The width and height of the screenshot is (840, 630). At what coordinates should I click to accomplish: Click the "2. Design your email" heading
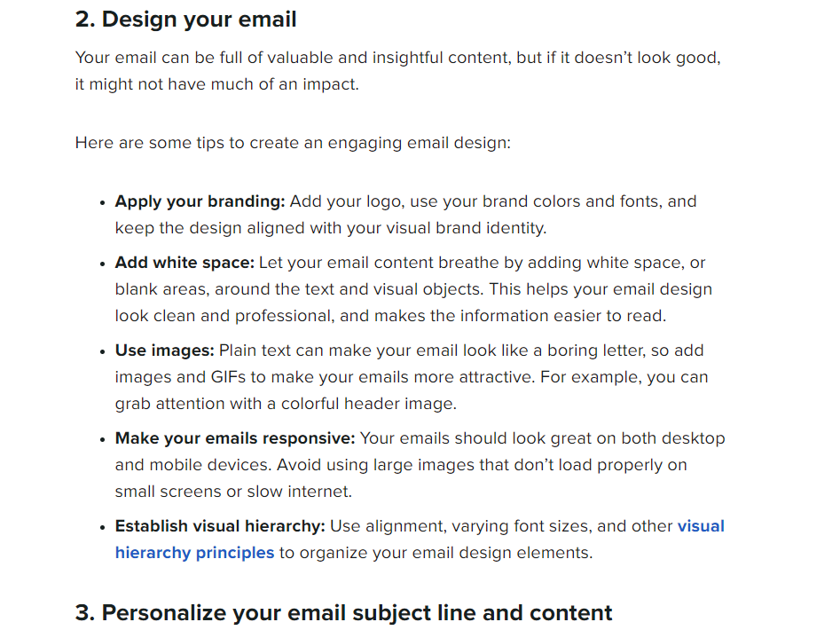point(185,19)
